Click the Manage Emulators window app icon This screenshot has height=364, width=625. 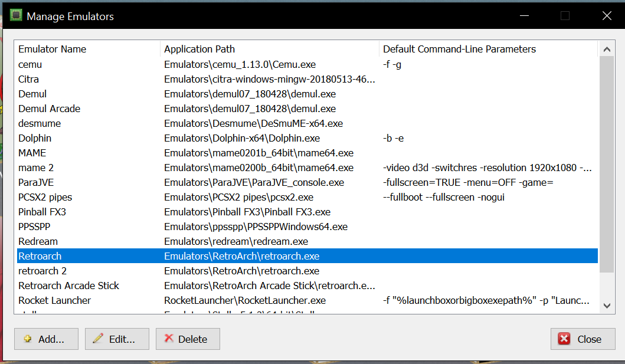click(15, 15)
